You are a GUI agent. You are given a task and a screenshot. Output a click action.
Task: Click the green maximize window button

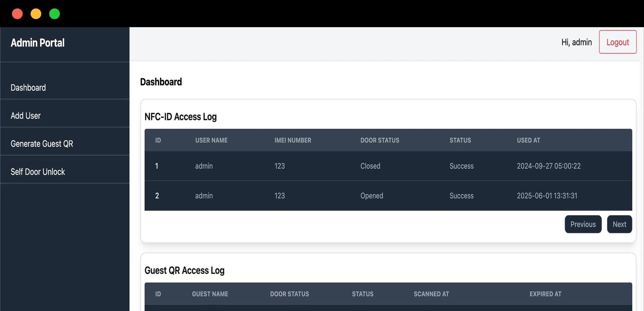(x=54, y=14)
